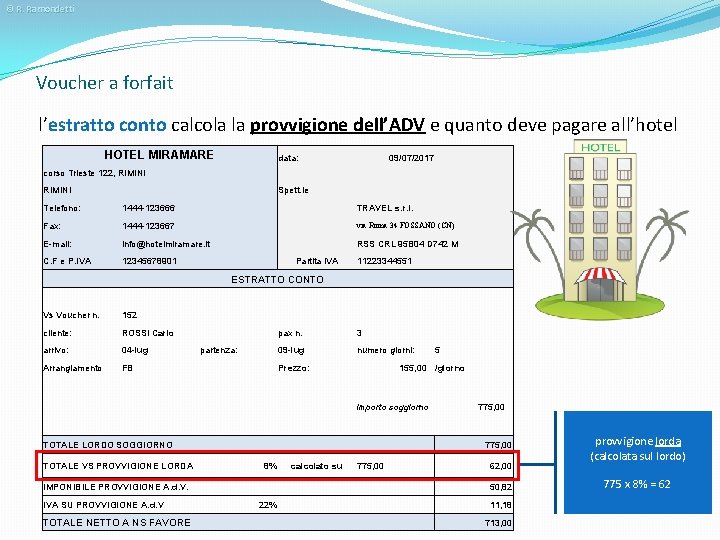
Task: Select the voucher number 152
Action: [x=129, y=315]
